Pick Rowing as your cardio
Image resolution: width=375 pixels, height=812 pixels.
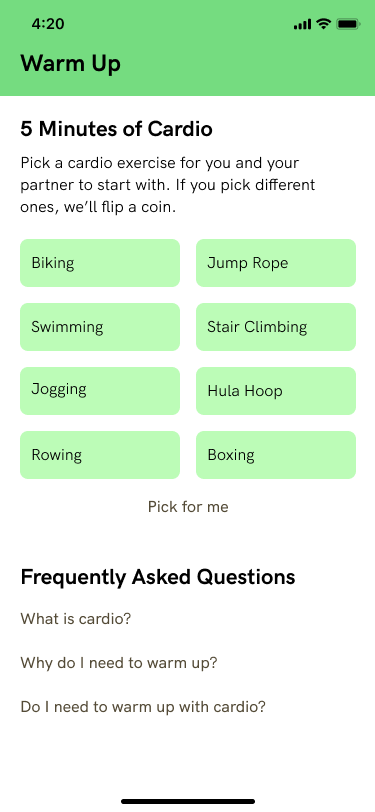(100, 455)
